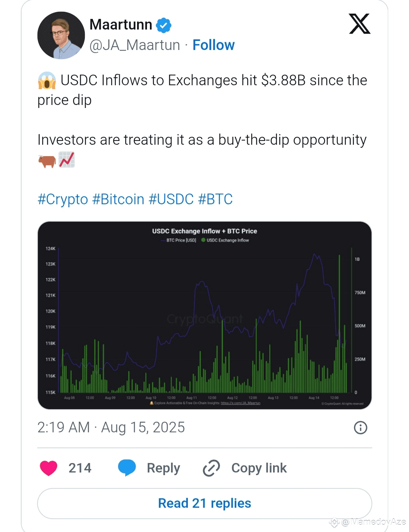
Task: Open the #Crypto hashtag
Action: 63,199
